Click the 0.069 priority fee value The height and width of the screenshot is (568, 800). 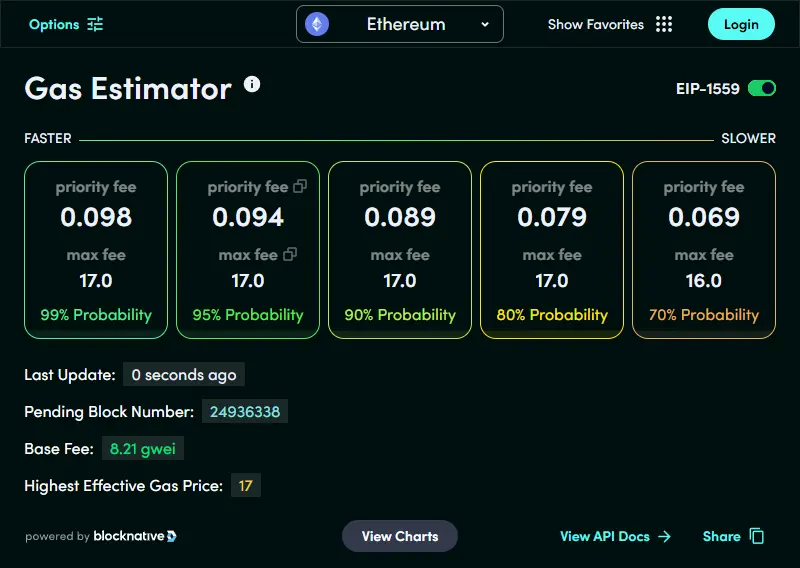(x=704, y=217)
